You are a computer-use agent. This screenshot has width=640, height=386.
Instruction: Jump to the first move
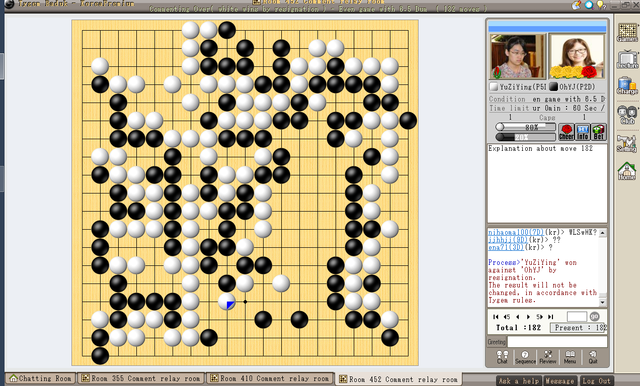pyautogui.click(x=496, y=317)
